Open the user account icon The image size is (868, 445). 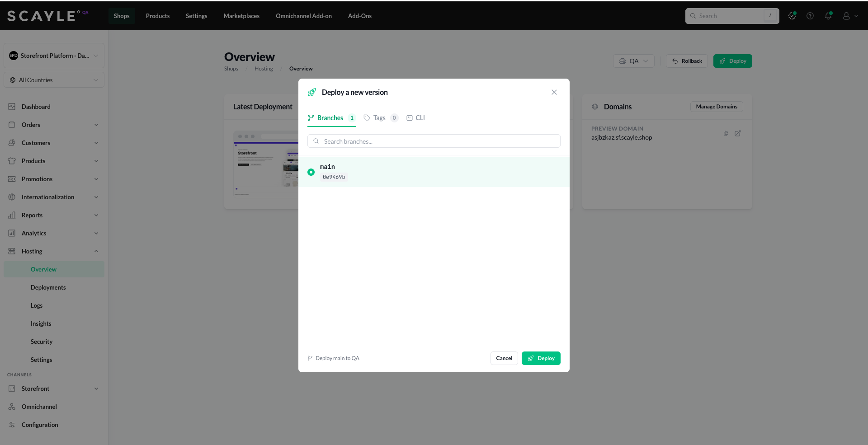pyautogui.click(x=846, y=16)
